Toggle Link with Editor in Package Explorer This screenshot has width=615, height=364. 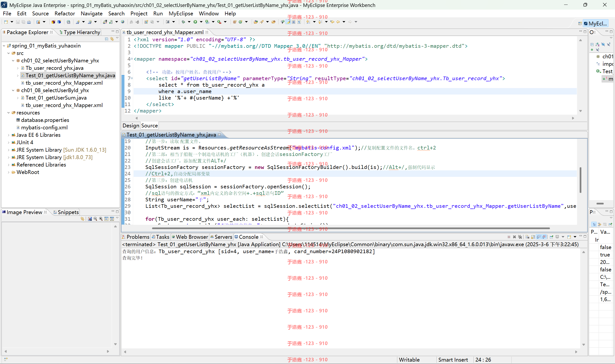click(112, 39)
